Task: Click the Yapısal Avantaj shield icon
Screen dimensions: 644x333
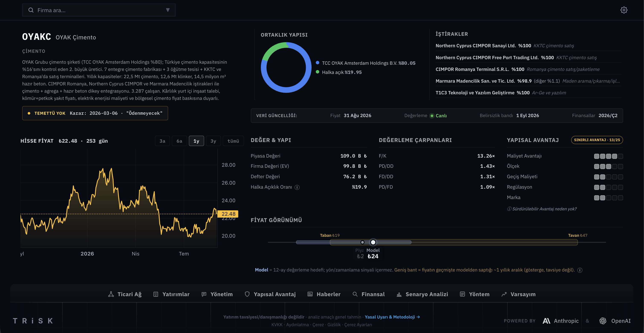Action: (x=247, y=294)
